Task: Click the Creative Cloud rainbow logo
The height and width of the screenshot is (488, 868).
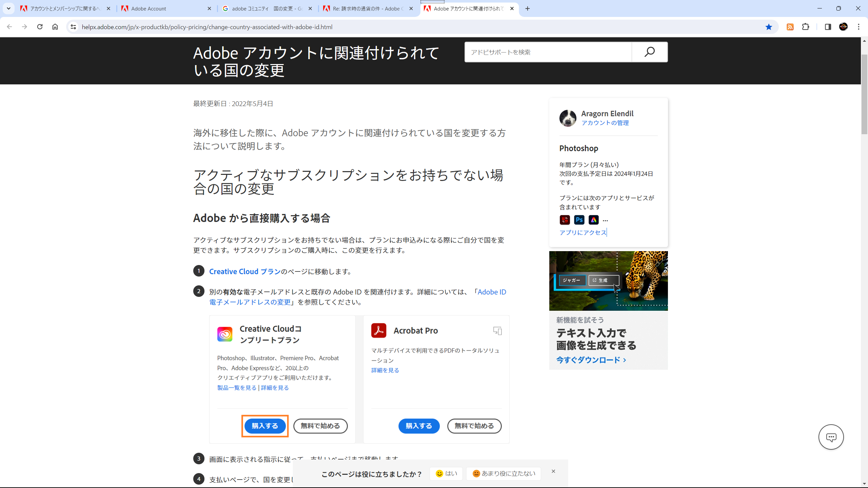Action: pyautogui.click(x=225, y=334)
